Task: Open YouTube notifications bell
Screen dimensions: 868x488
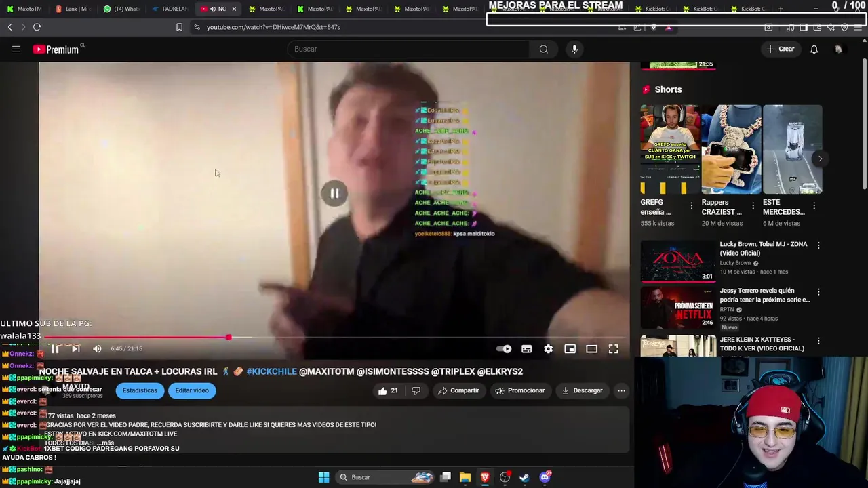Action: pyautogui.click(x=814, y=49)
